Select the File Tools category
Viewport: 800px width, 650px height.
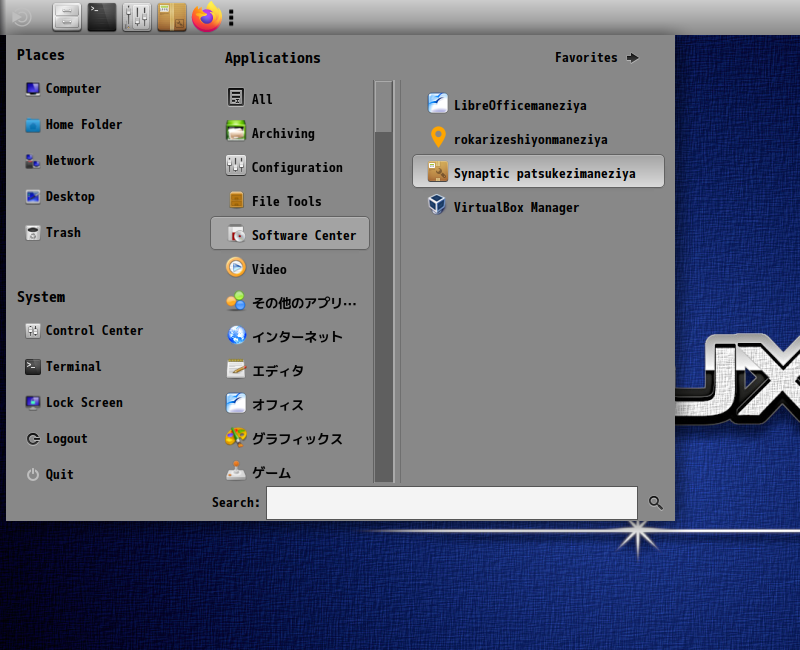[x=290, y=199]
